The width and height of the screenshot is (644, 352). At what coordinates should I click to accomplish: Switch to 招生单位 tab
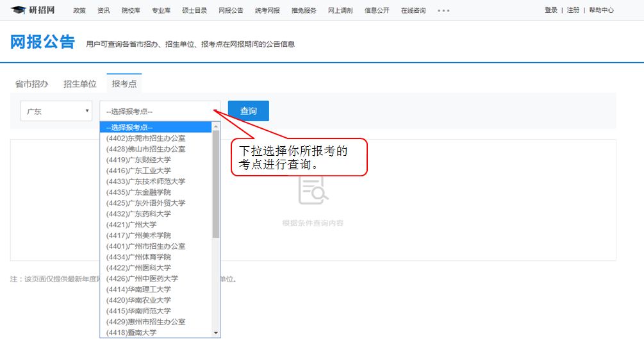pos(79,84)
